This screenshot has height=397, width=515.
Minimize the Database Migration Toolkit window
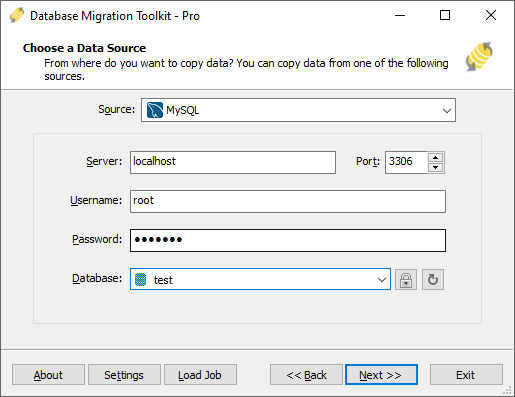[x=400, y=15]
